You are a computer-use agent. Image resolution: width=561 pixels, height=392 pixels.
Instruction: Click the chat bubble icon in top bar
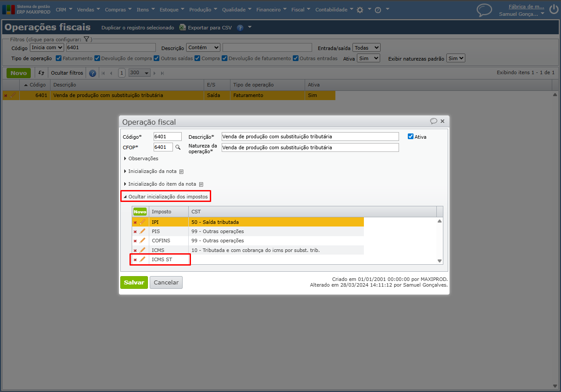coord(484,10)
